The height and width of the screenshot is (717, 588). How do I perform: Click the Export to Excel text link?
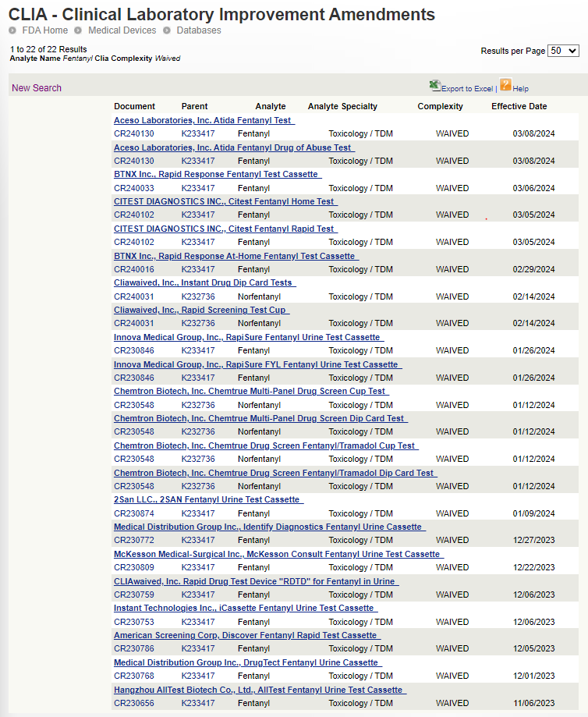click(467, 89)
